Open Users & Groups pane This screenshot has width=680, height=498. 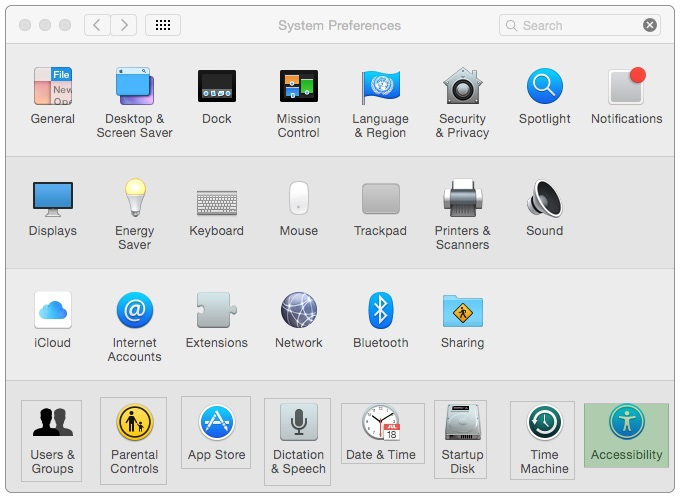pos(51,441)
